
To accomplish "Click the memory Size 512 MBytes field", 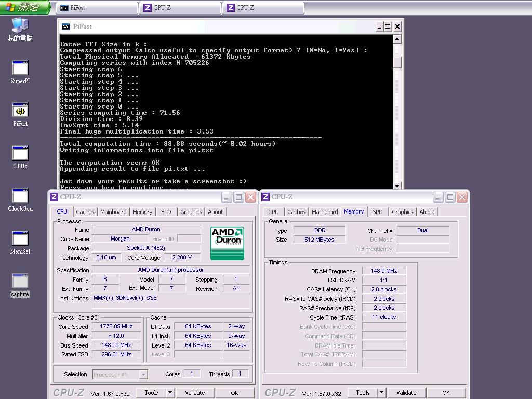I will click(320, 240).
